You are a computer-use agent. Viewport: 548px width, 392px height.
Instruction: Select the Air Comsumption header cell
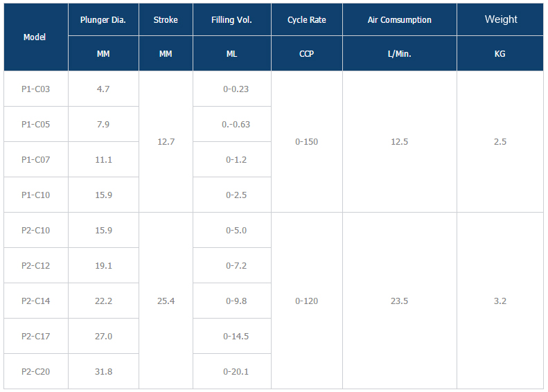coord(399,20)
